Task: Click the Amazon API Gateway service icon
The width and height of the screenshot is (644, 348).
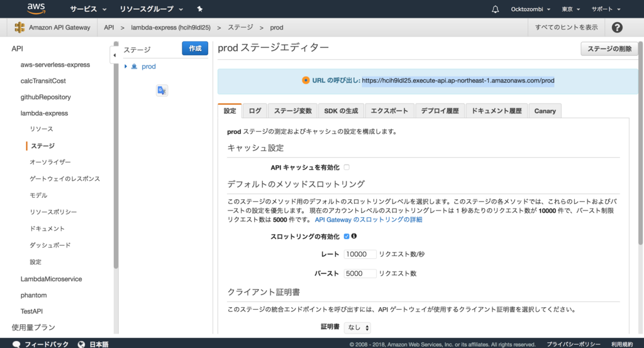Action: pos(19,28)
